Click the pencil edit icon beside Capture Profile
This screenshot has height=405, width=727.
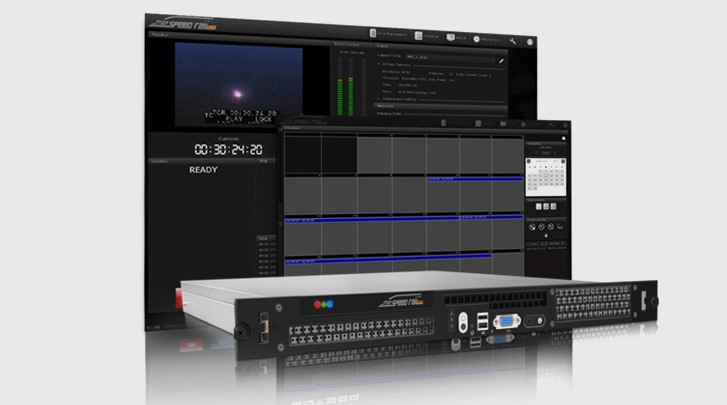point(501,60)
